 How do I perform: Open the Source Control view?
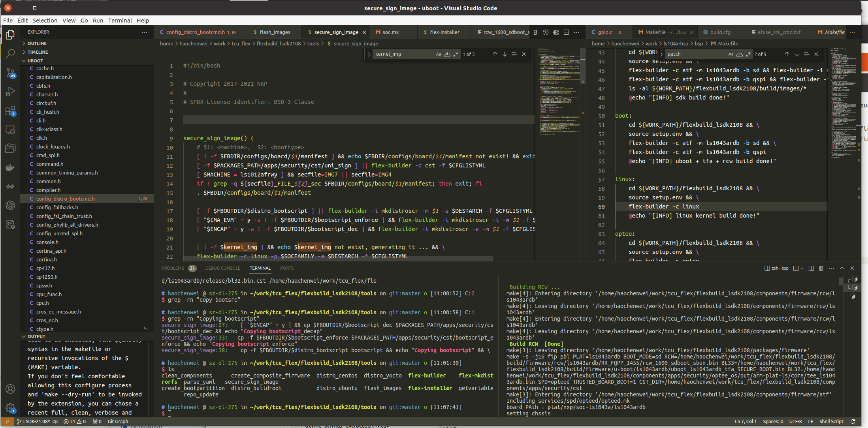[10, 72]
